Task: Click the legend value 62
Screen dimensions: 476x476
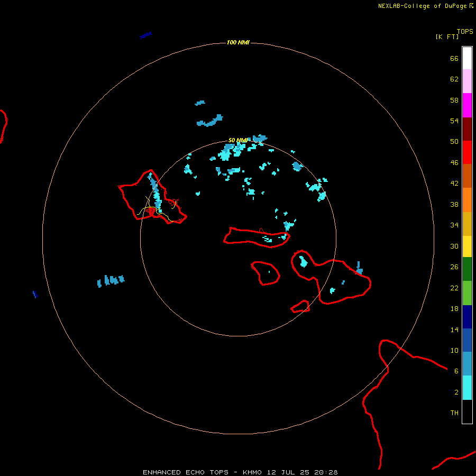Action: pos(454,79)
